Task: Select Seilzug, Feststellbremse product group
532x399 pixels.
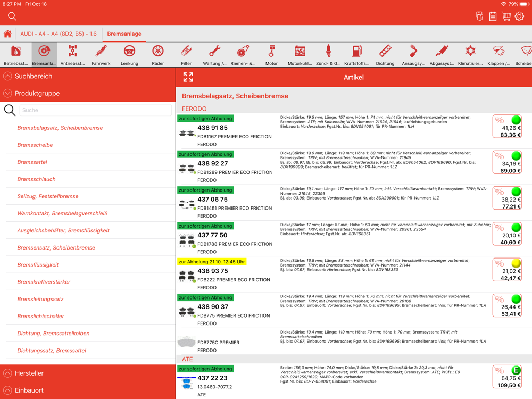Action: [x=48, y=196]
